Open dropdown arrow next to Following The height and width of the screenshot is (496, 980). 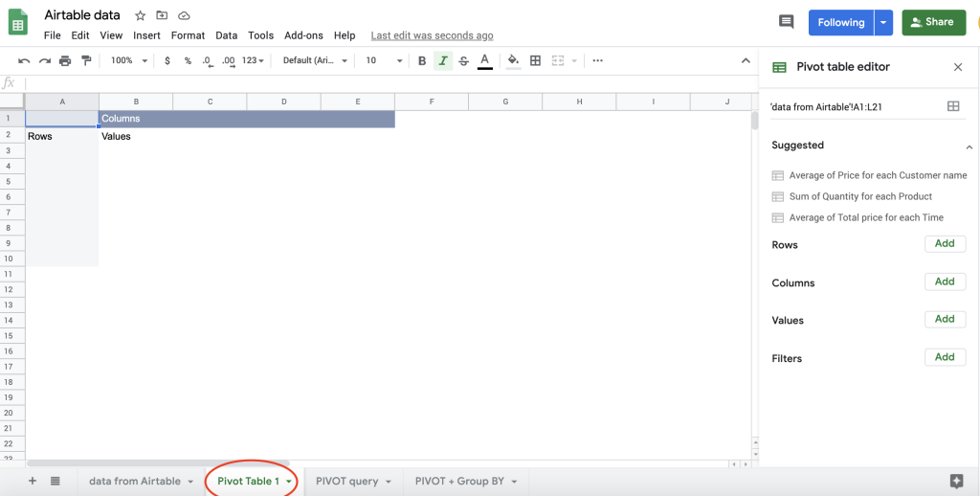882,23
